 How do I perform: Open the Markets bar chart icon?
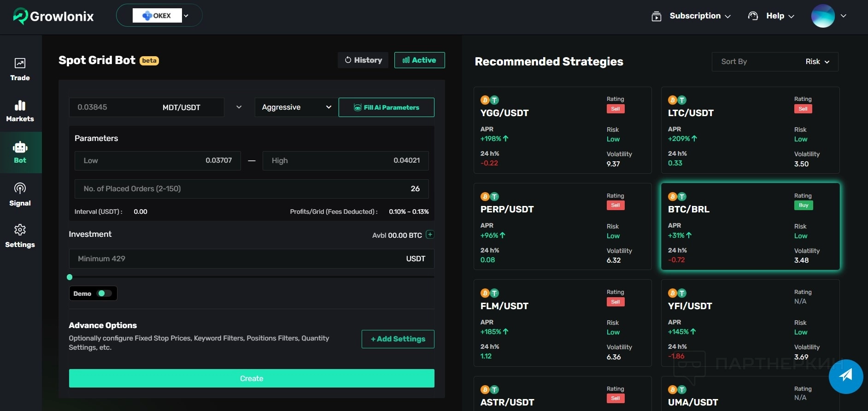pos(20,105)
